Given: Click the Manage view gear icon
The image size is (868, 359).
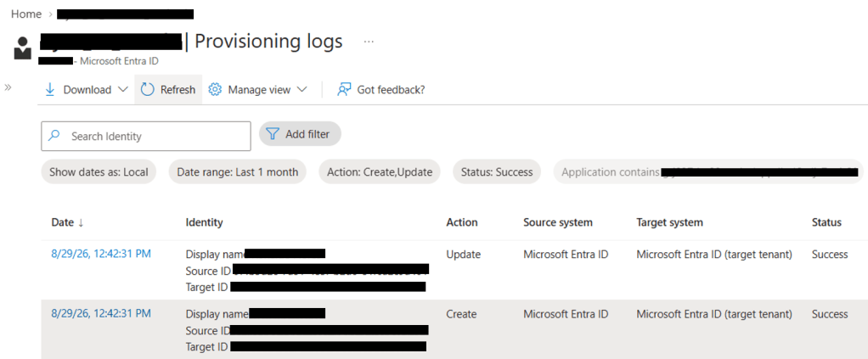Looking at the screenshot, I should (215, 90).
